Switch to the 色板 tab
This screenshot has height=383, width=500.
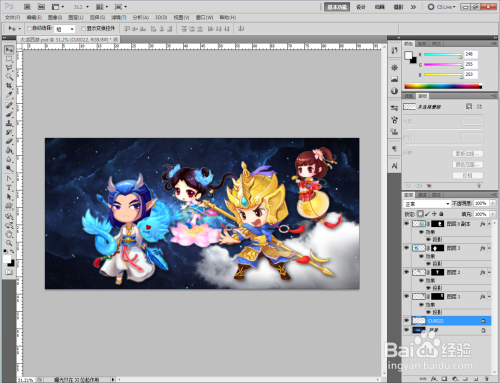tap(422, 44)
